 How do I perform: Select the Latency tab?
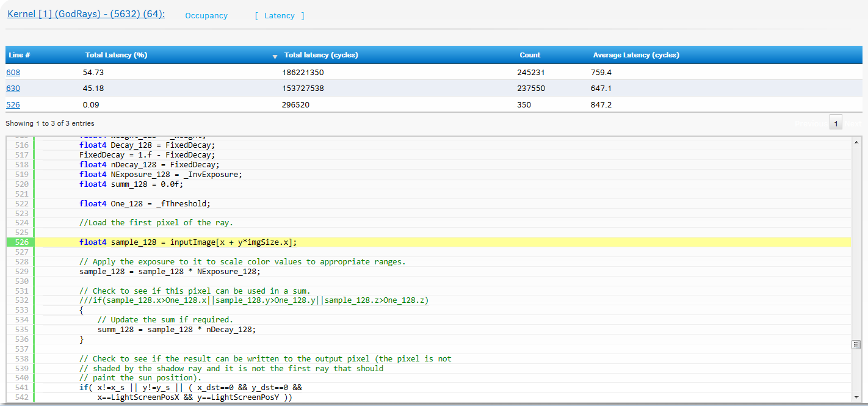pyautogui.click(x=280, y=16)
